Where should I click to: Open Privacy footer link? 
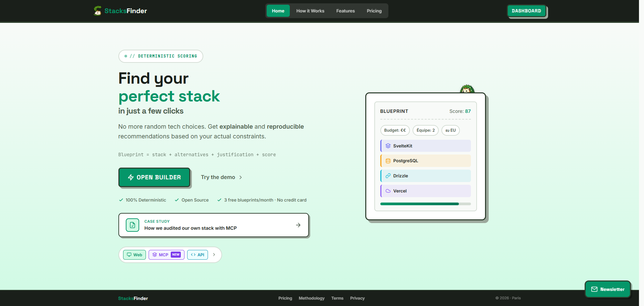357,298
